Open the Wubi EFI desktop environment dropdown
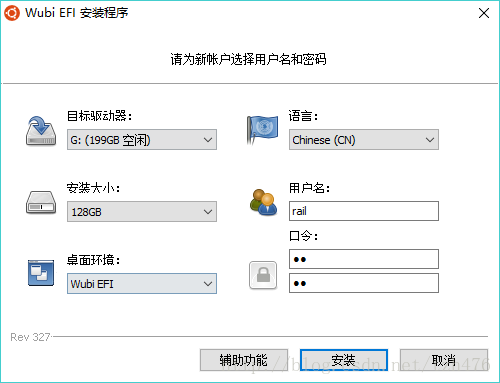Viewport: 500px width, 383px height. pyautogui.click(x=142, y=284)
